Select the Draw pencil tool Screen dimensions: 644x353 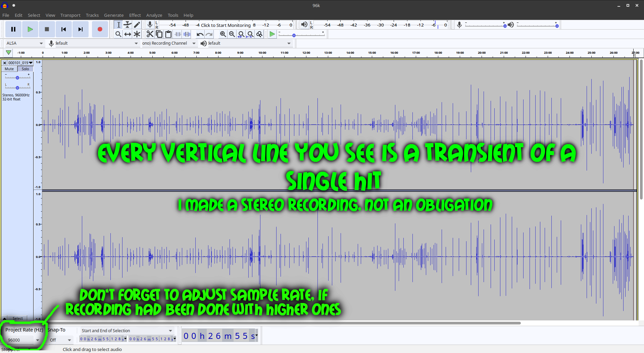pyautogui.click(x=137, y=25)
